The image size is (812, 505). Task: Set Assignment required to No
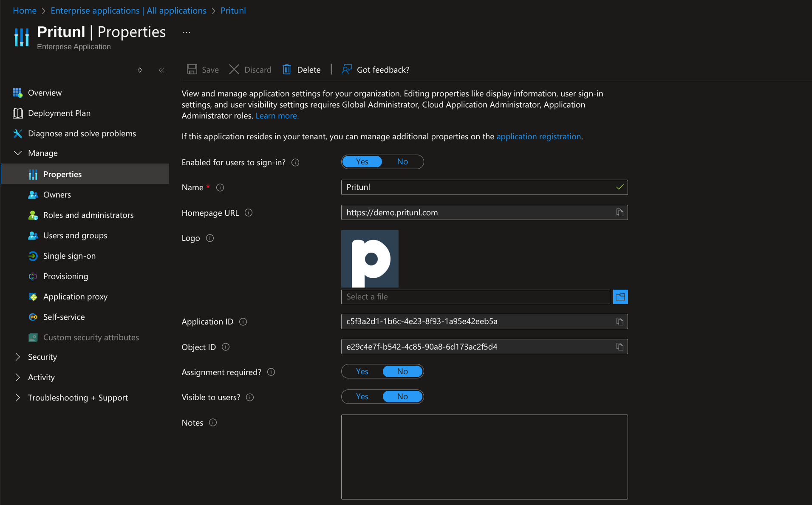[402, 372]
